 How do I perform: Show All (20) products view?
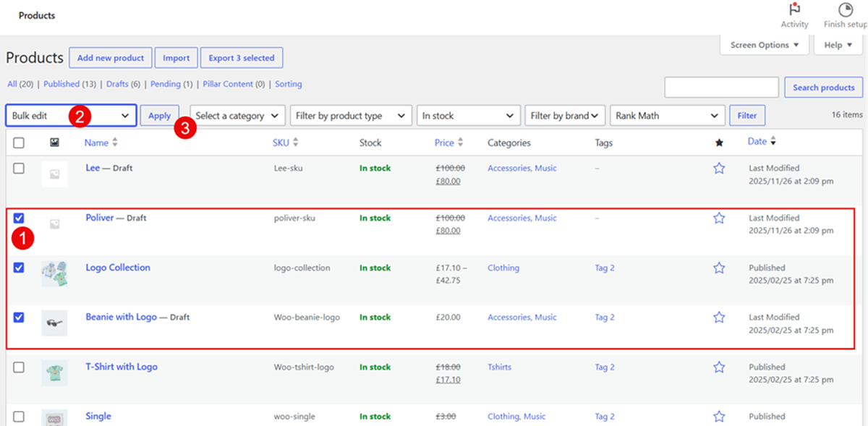[x=20, y=84]
